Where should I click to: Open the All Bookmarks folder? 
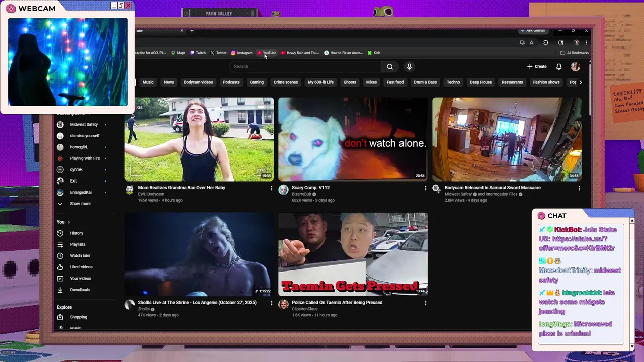coord(574,53)
